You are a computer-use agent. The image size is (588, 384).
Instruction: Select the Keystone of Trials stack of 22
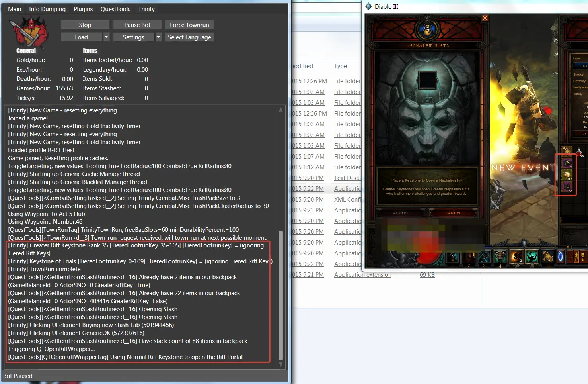(x=567, y=187)
